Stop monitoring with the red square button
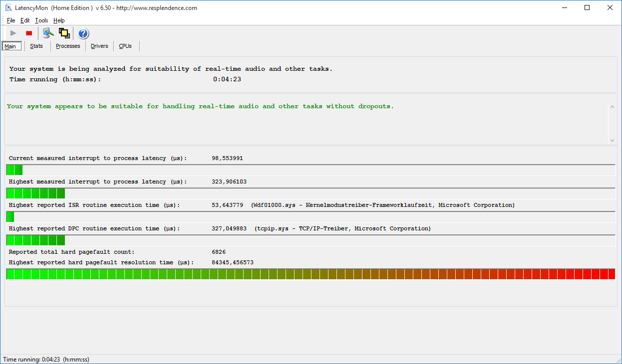The image size is (622, 364). 29,33
